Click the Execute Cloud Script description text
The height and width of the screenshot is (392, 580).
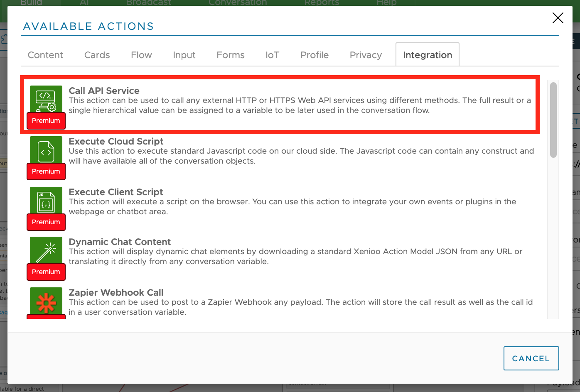[301, 156]
